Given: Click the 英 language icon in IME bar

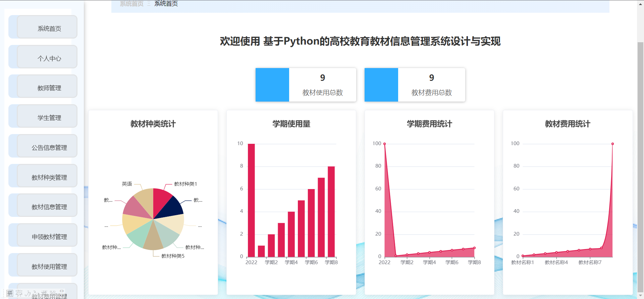Looking at the screenshot, I should (19, 293).
